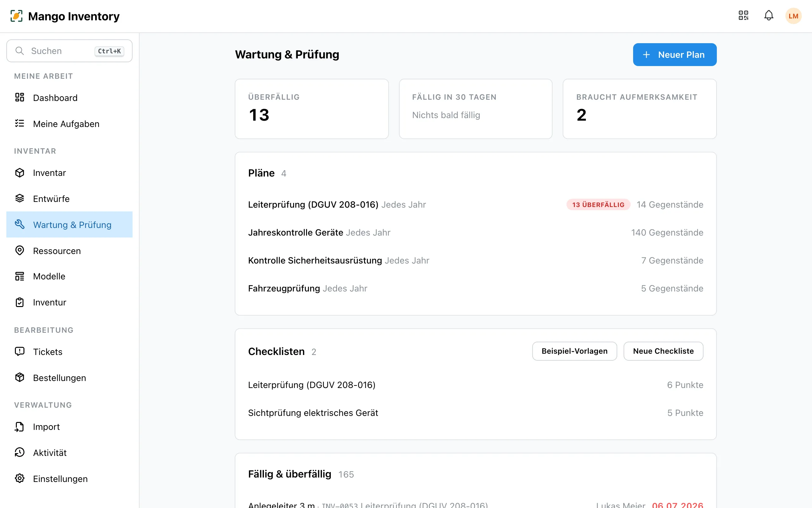The image size is (812, 508).
Task: Create a new plan with Neuer Plan
Action: pos(675,55)
